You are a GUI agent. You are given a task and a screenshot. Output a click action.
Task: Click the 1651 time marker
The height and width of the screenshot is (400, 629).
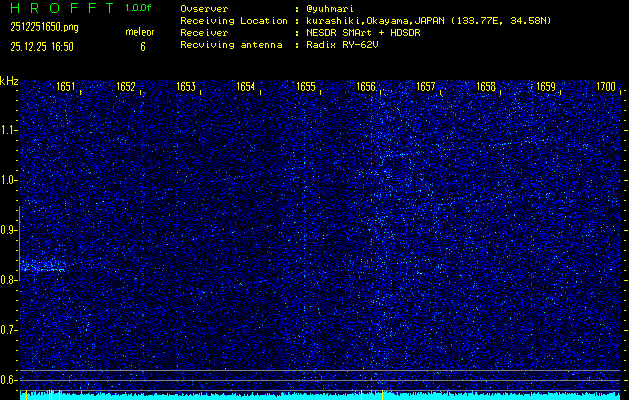[66, 87]
